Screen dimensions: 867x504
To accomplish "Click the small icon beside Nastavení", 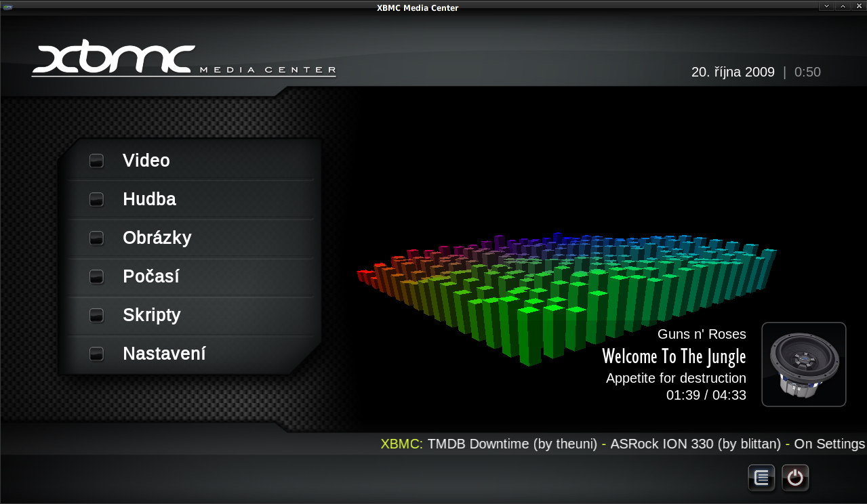I will pyautogui.click(x=96, y=354).
